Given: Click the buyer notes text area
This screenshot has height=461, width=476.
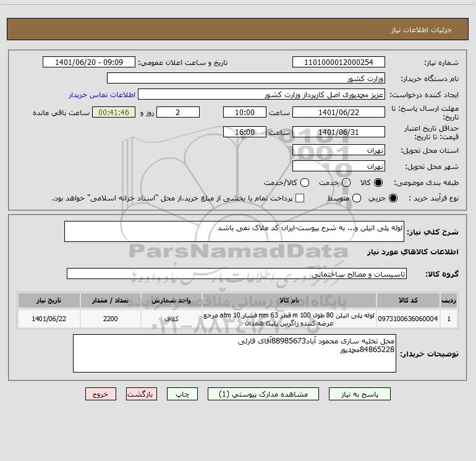Looking at the screenshot, I should 234,353.
